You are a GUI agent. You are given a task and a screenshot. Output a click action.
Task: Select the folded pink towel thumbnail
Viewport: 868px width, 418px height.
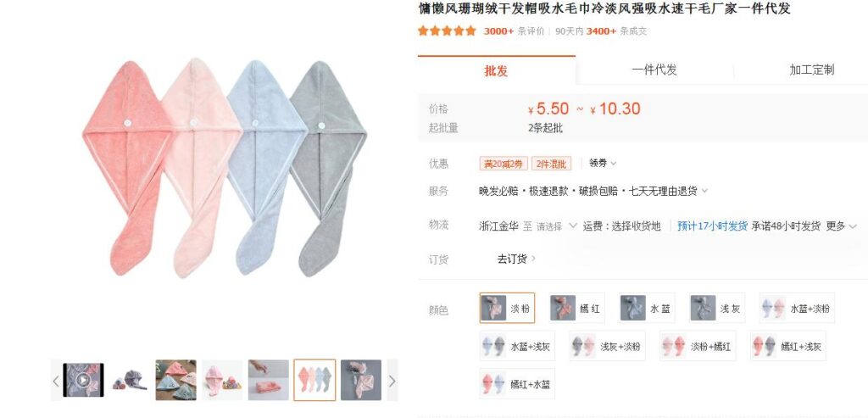coord(269,380)
